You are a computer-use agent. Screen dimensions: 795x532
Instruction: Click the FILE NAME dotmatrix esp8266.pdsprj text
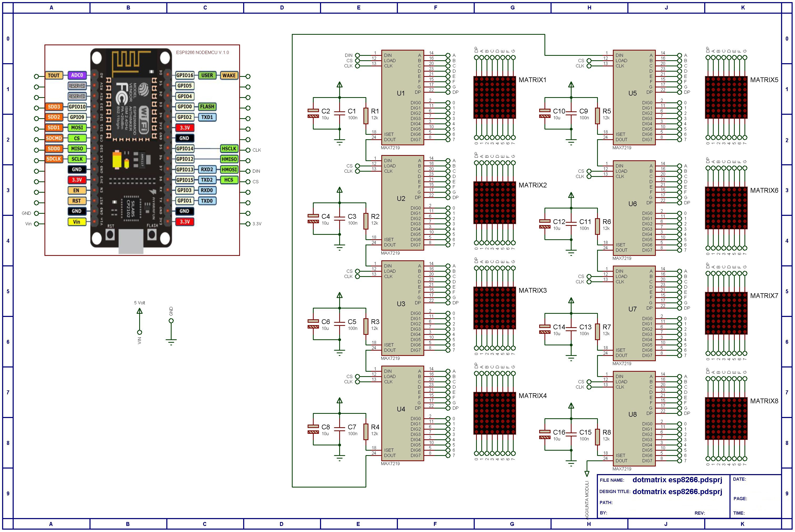click(x=677, y=480)
